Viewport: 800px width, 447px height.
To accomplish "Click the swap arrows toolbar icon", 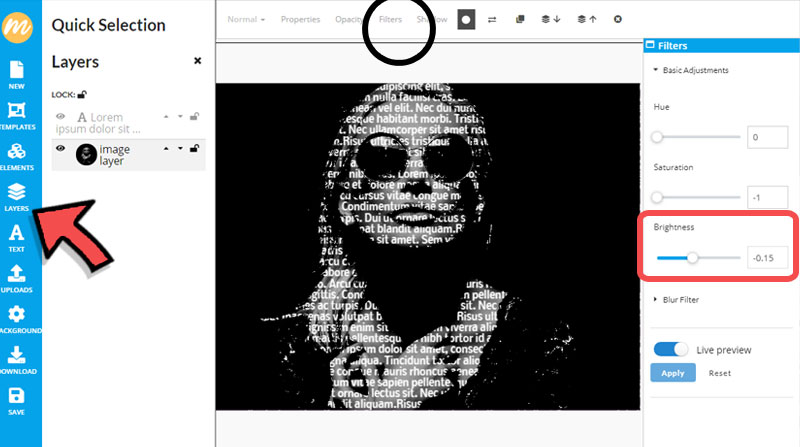I will point(492,19).
